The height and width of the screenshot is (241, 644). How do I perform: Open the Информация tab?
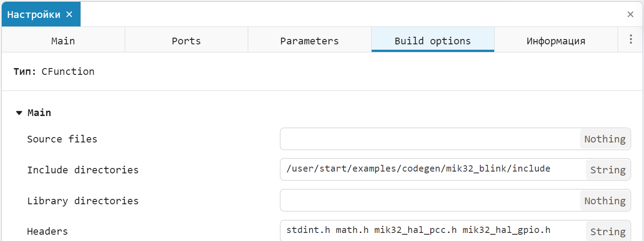555,41
